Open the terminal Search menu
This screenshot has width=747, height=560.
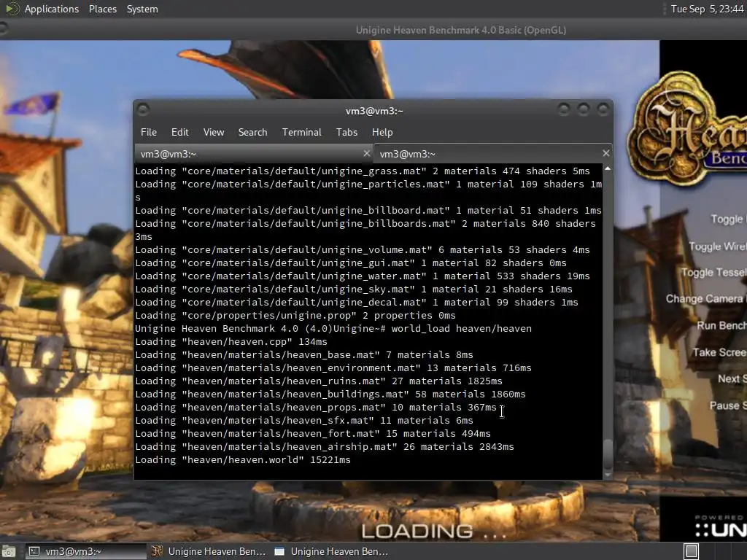click(252, 133)
